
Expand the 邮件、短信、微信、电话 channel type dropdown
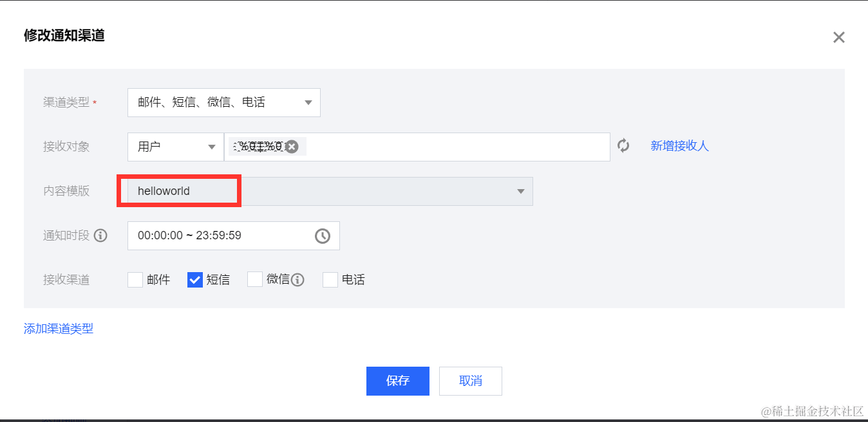[223, 102]
